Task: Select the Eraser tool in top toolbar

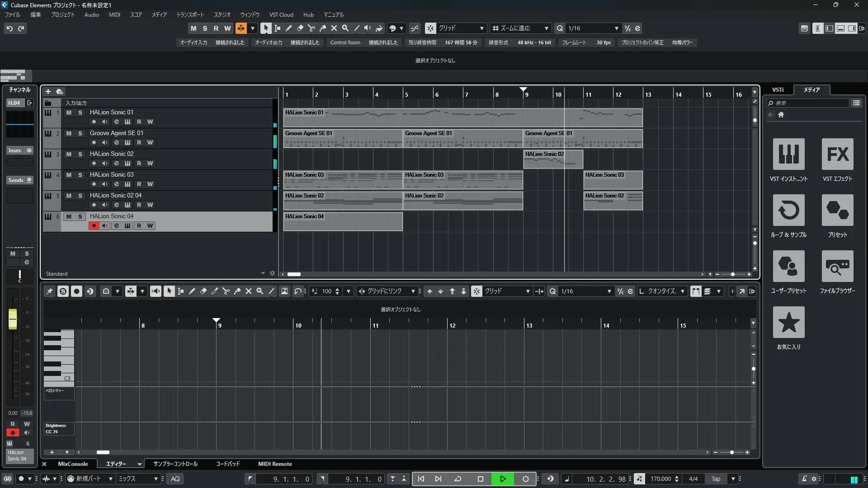Action: coord(300,28)
